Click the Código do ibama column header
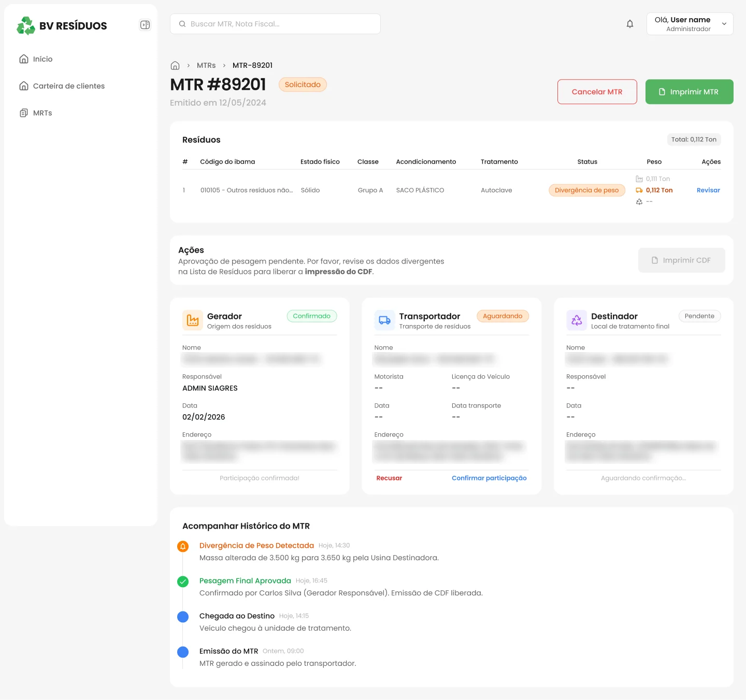746x700 pixels. point(227,162)
